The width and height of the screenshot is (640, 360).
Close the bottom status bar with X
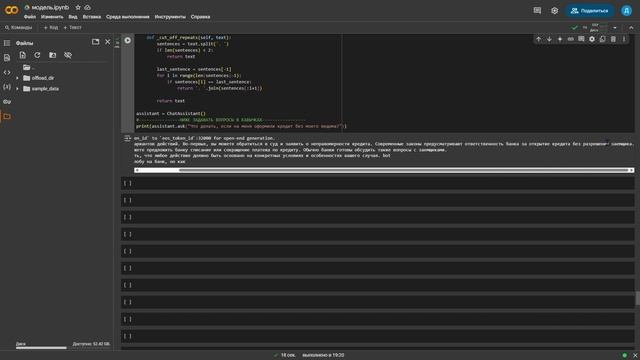(x=635, y=356)
